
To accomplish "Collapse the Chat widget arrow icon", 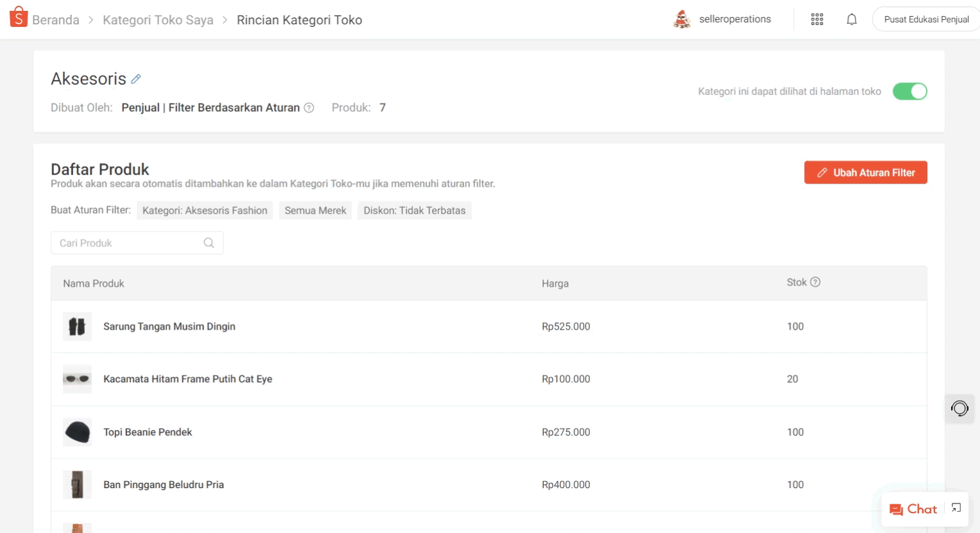I will [x=956, y=508].
